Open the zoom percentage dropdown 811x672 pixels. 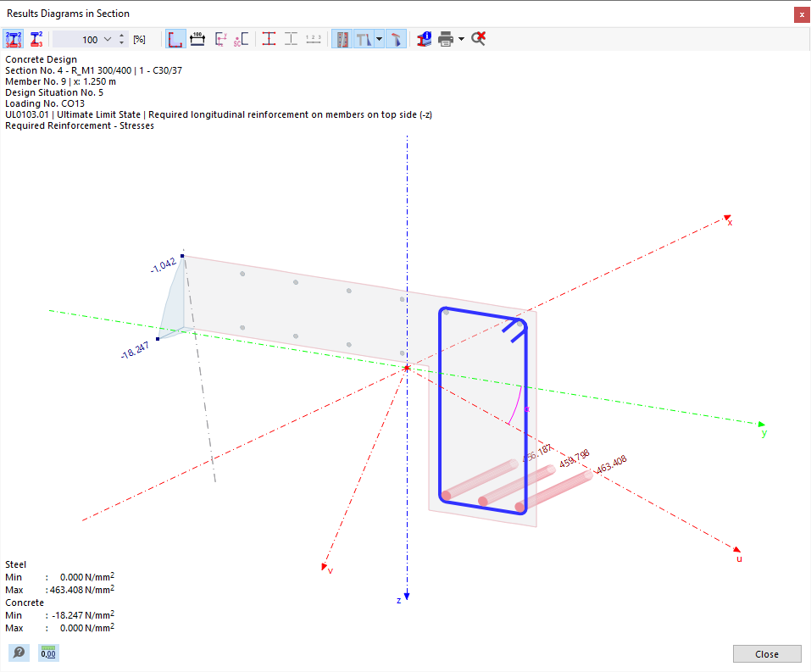pyautogui.click(x=108, y=39)
